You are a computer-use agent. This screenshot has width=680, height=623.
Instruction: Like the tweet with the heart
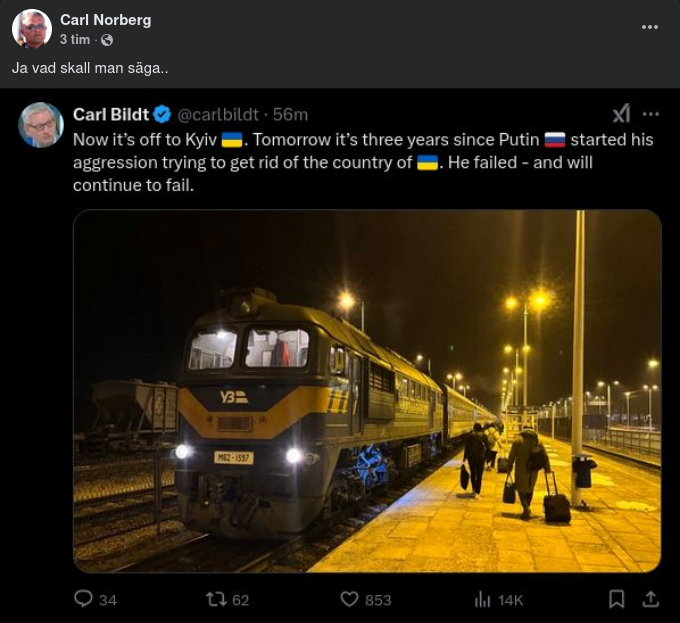[x=349, y=599]
